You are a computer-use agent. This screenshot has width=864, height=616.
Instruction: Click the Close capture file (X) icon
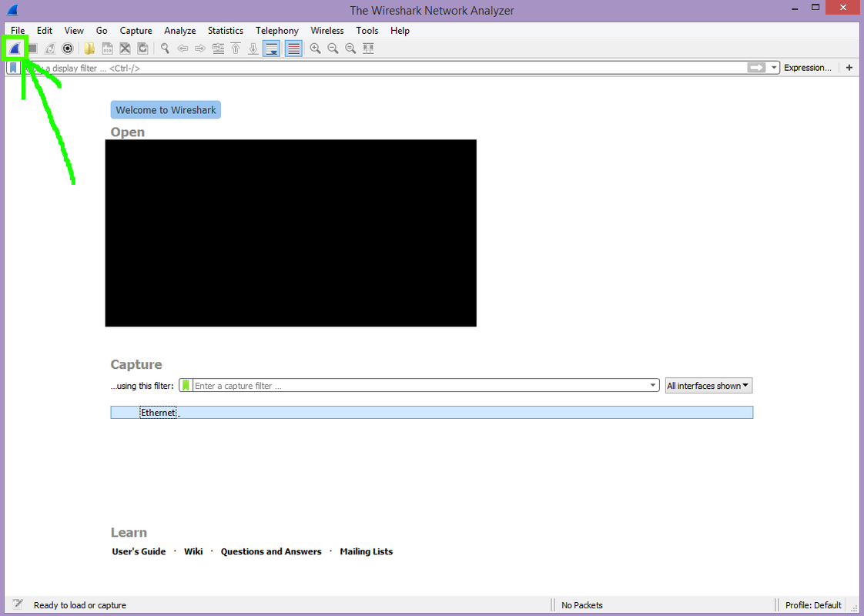125,49
